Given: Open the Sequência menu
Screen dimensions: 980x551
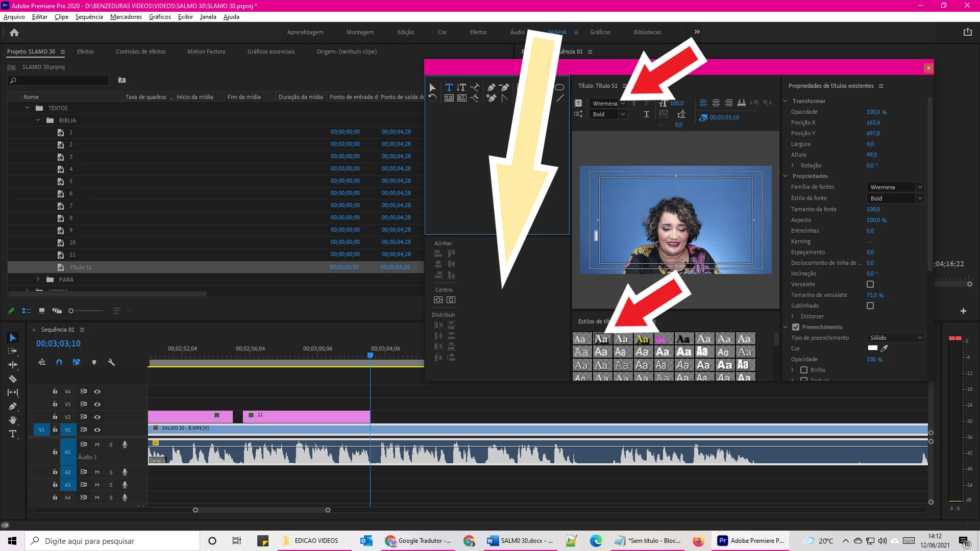Looking at the screenshot, I should (x=89, y=17).
